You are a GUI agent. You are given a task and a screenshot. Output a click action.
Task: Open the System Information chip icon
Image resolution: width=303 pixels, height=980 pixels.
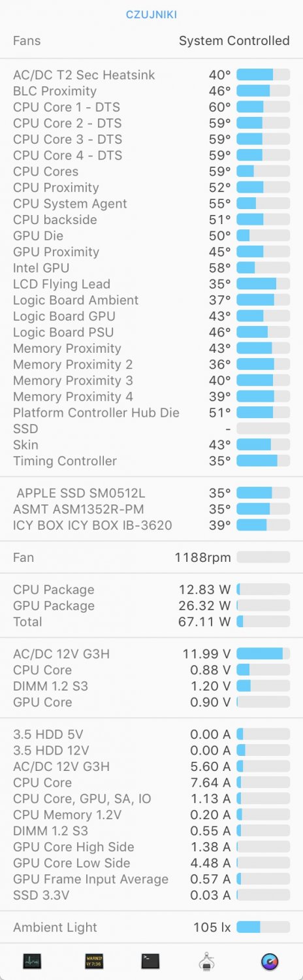(208, 961)
